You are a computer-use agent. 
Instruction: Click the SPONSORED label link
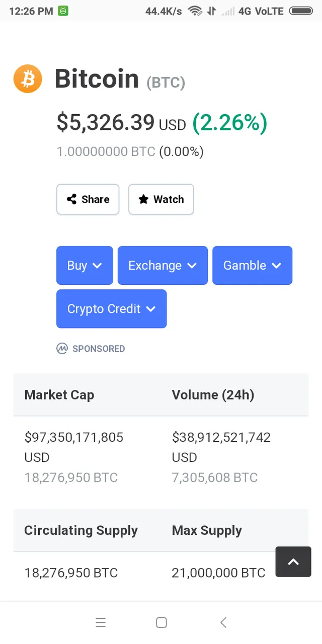pyautogui.click(x=99, y=349)
